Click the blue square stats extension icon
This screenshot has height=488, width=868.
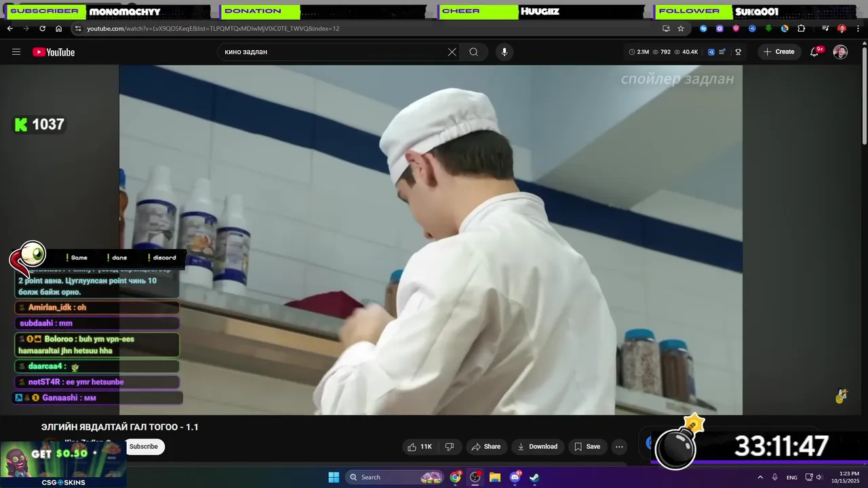(711, 52)
